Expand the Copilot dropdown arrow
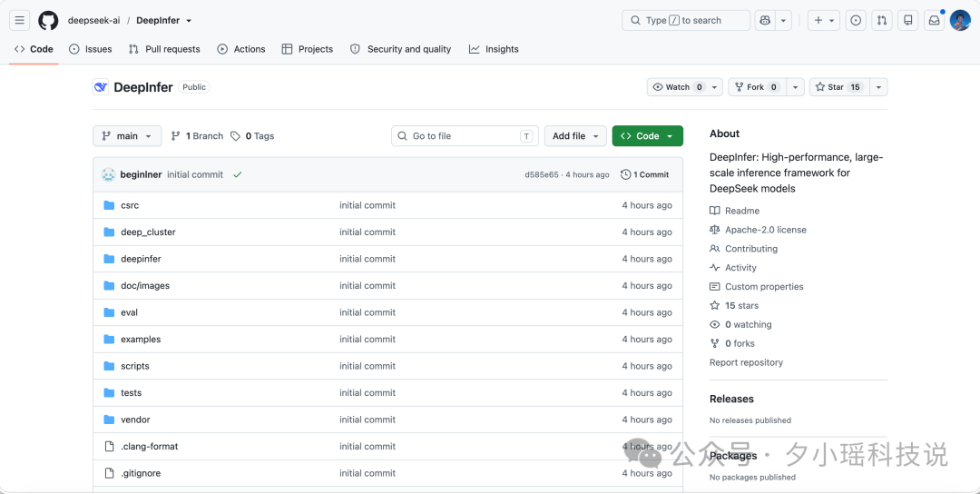The image size is (980, 494). pos(783,21)
